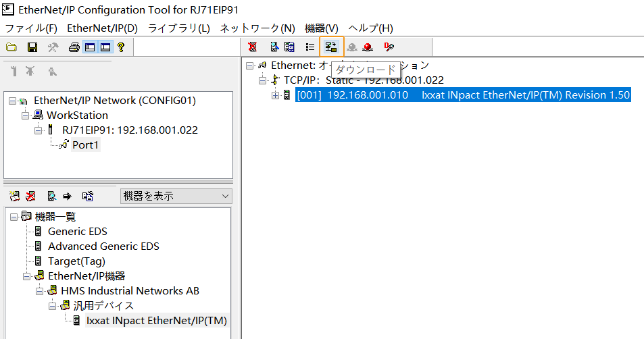
Task: Click the red online lamp icon
Action: 368,47
